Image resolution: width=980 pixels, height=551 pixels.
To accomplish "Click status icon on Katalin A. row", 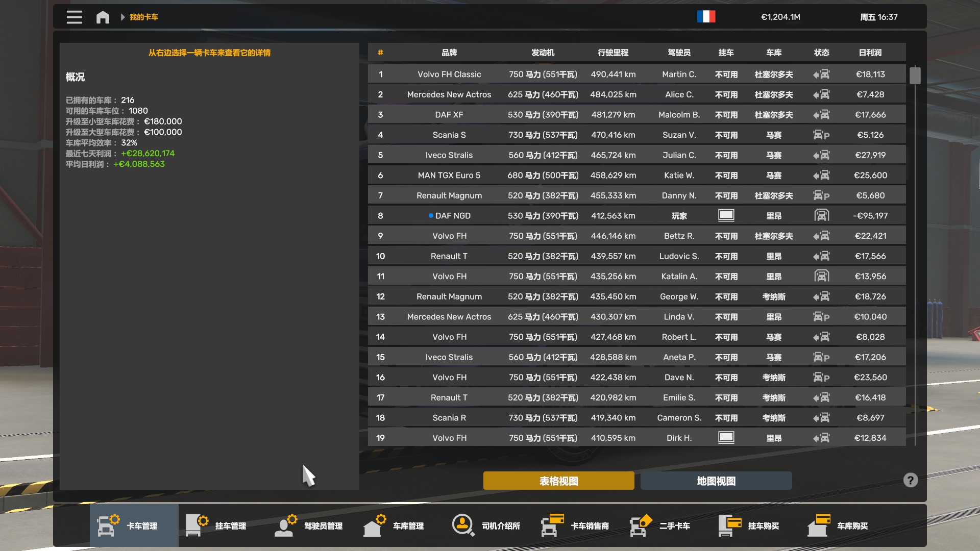I will coord(821,276).
